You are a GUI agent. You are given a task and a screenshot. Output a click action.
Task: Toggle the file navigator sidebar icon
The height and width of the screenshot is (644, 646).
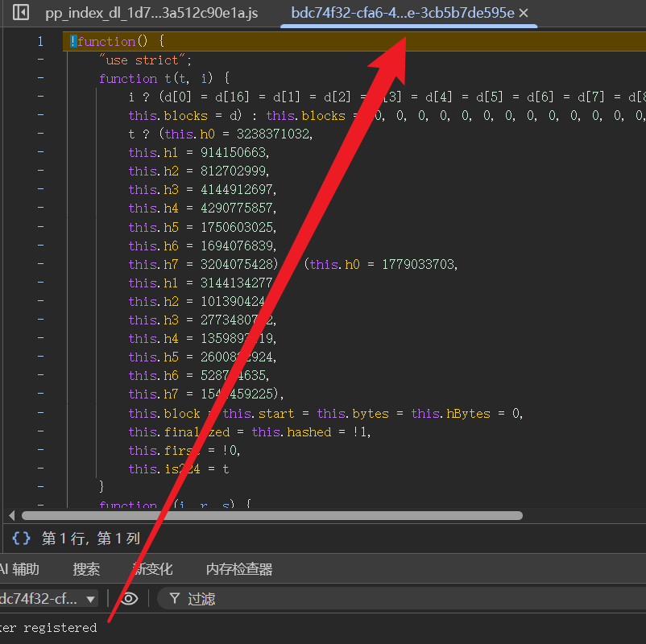(21, 12)
